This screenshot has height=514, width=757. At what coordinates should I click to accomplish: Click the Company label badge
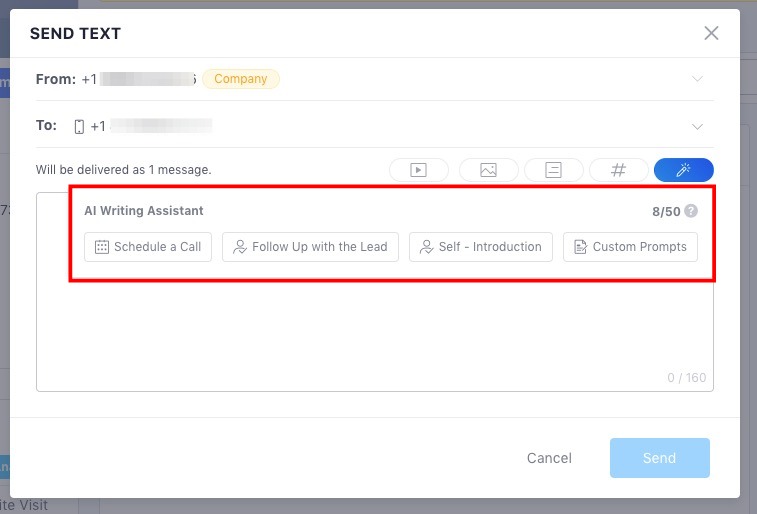pos(241,79)
